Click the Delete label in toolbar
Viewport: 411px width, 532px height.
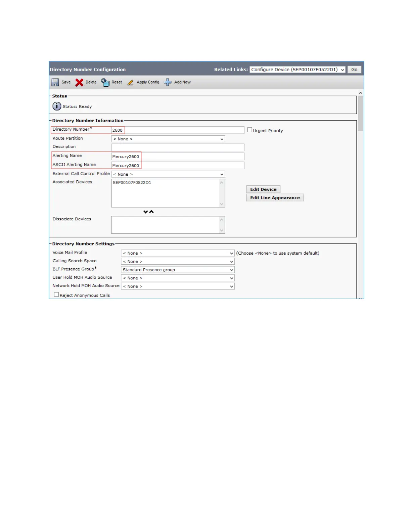pos(91,82)
